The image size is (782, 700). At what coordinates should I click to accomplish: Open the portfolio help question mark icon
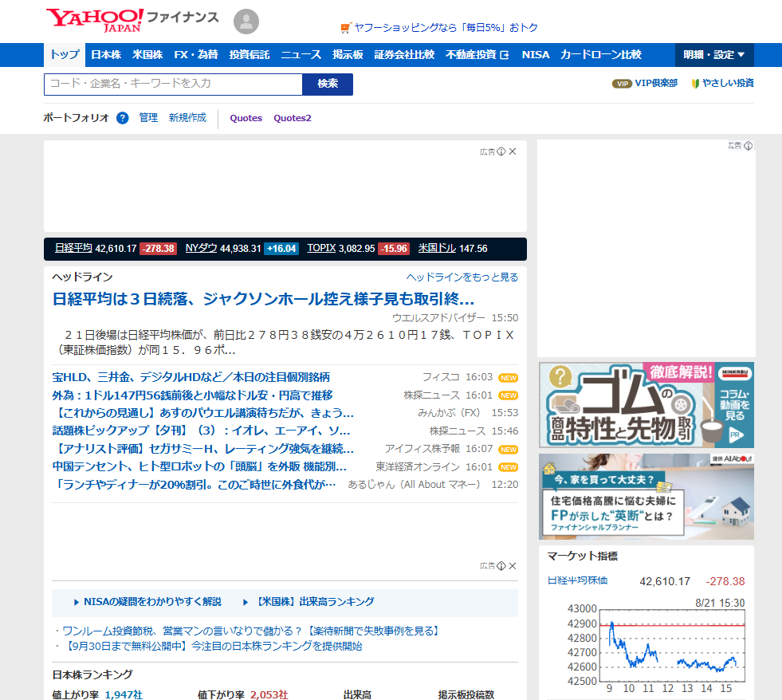[x=122, y=118]
